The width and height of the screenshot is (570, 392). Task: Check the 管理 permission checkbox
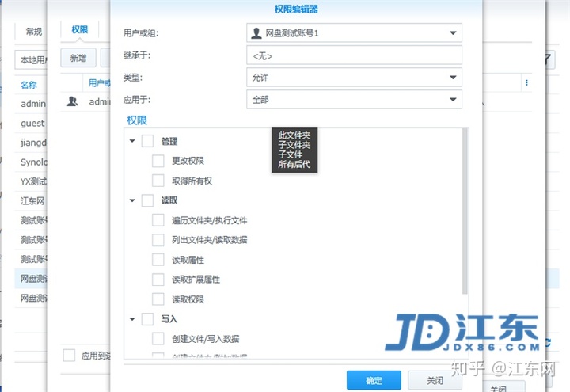tap(147, 141)
